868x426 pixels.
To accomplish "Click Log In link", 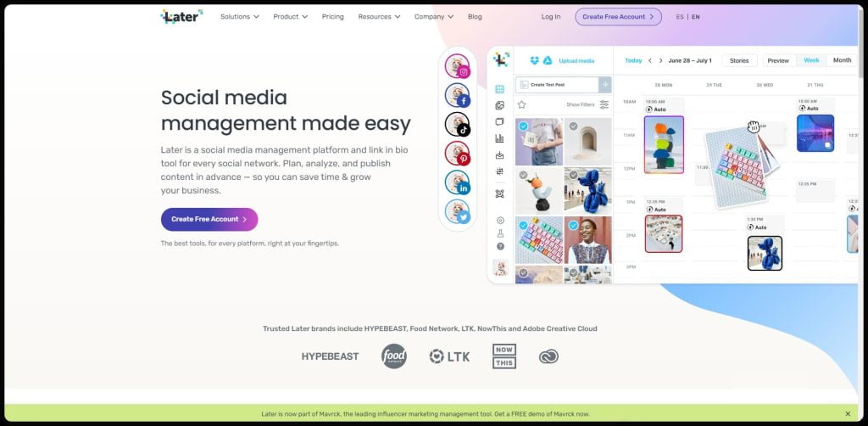I will tap(551, 17).
